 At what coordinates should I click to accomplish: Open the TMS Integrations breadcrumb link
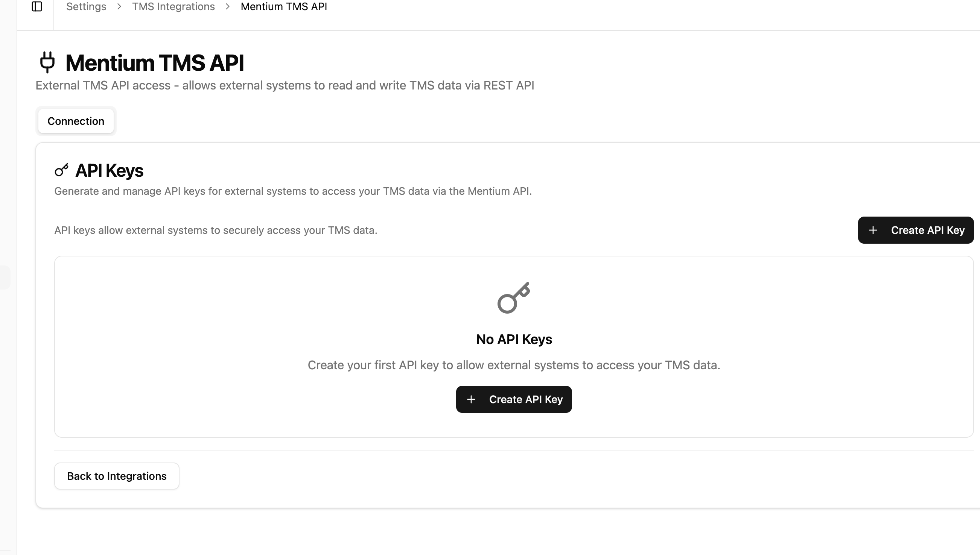tap(173, 6)
